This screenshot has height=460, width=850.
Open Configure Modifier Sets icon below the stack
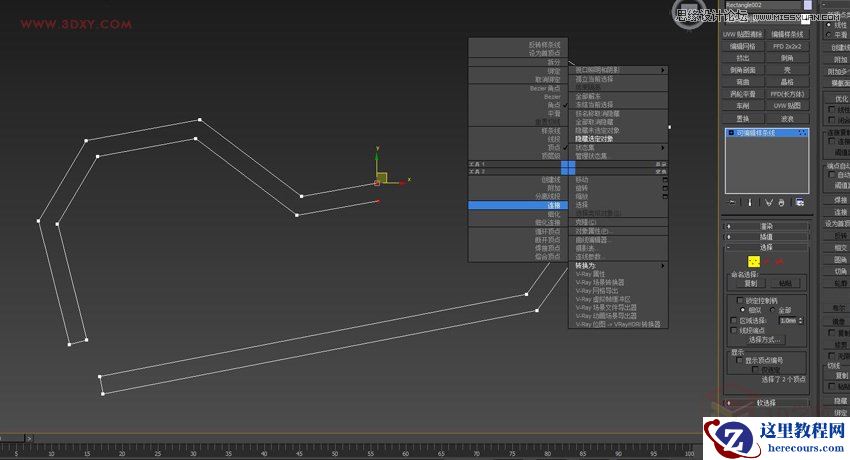tap(800, 203)
